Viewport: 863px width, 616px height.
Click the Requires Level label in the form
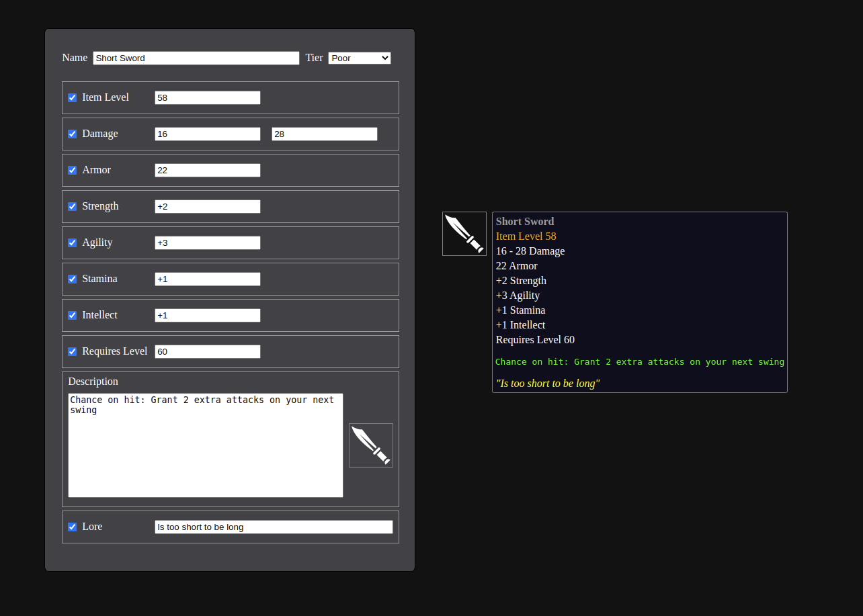115,351
